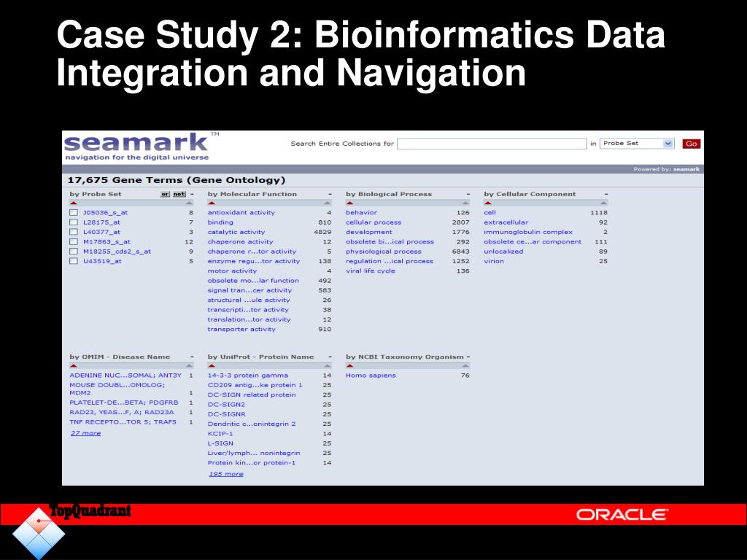Toggle the 'or' mode for Probe Set
The image size is (747, 560).
tap(165, 194)
